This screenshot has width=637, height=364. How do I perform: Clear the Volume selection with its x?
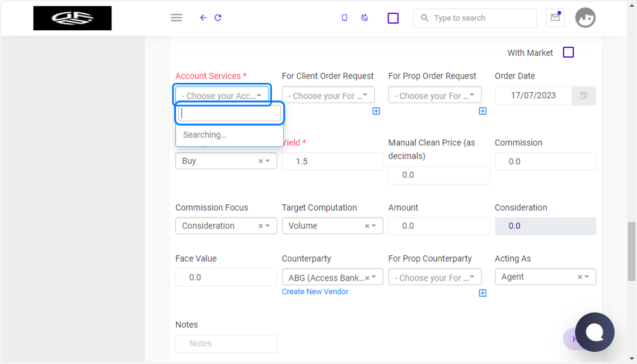367,226
